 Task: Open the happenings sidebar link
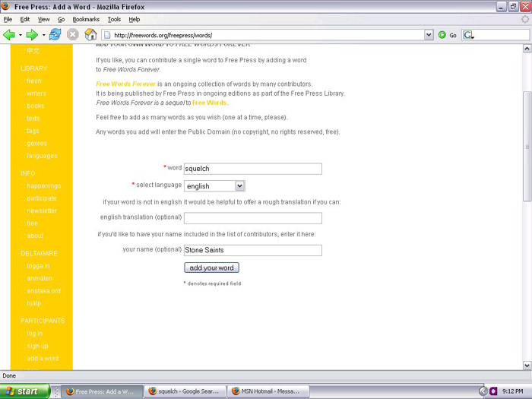[x=44, y=186]
